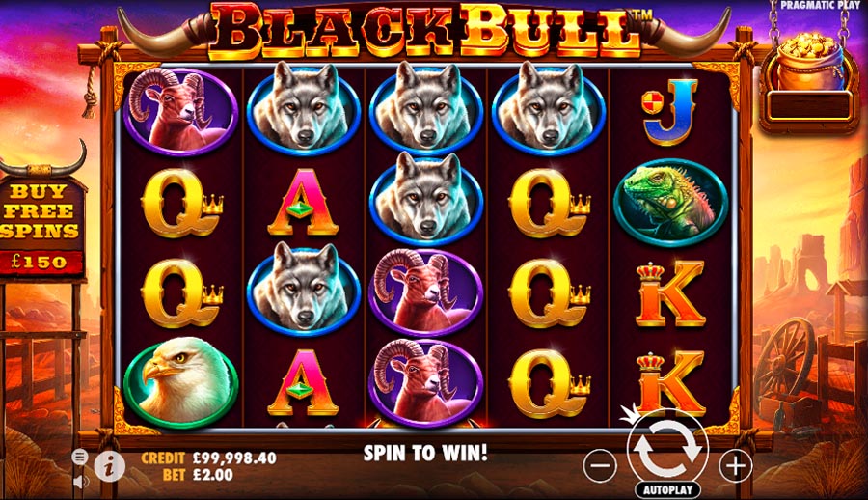Decrease the bet with the minus button
868x500 pixels.
tap(600, 465)
